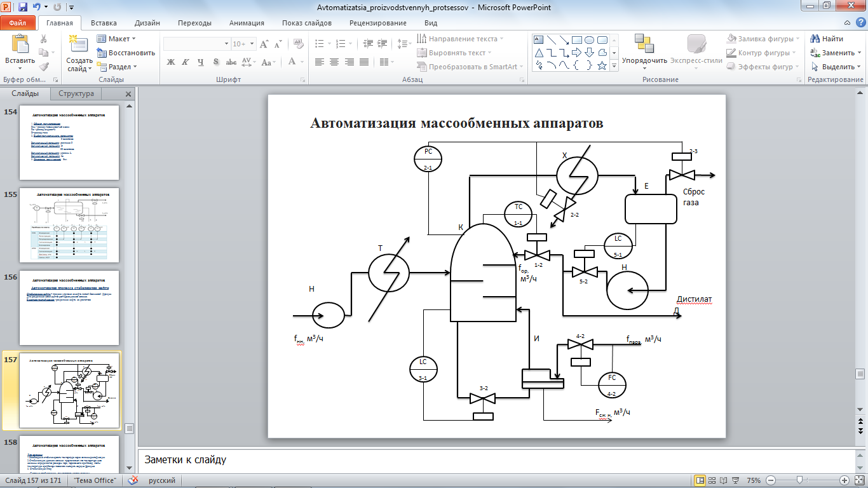Open the Заменить (Replace) dropdown
868x488 pixels.
836,53
